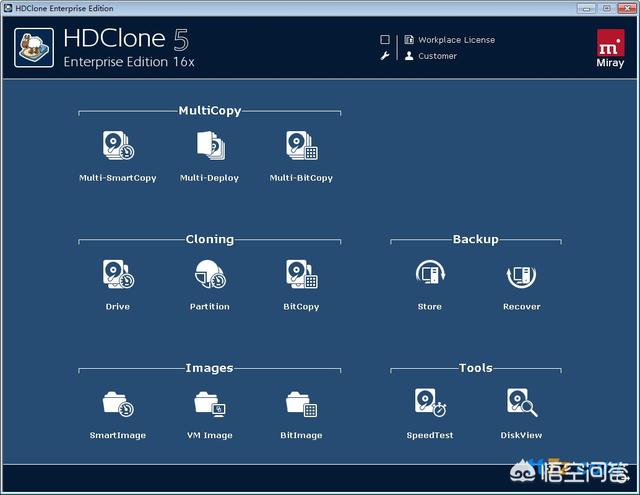Click the BitImage label text
The width and height of the screenshot is (640, 495).
click(301, 435)
